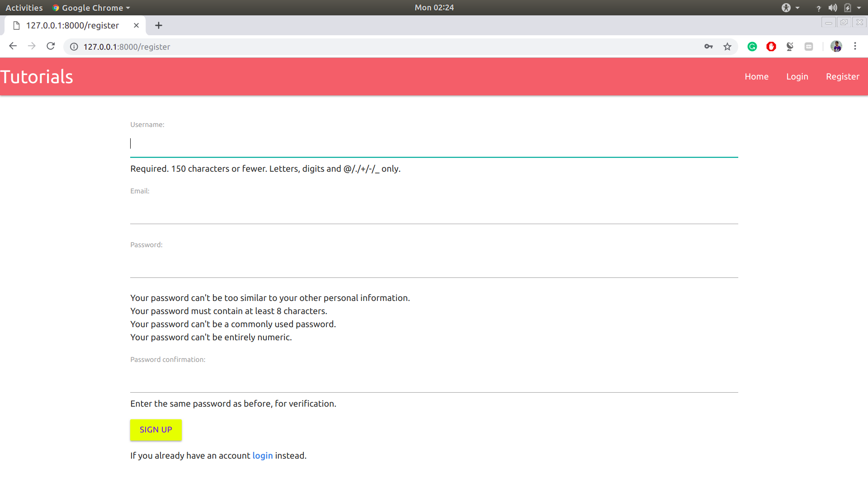
Task: Reload the register page
Action: point(51,46)
